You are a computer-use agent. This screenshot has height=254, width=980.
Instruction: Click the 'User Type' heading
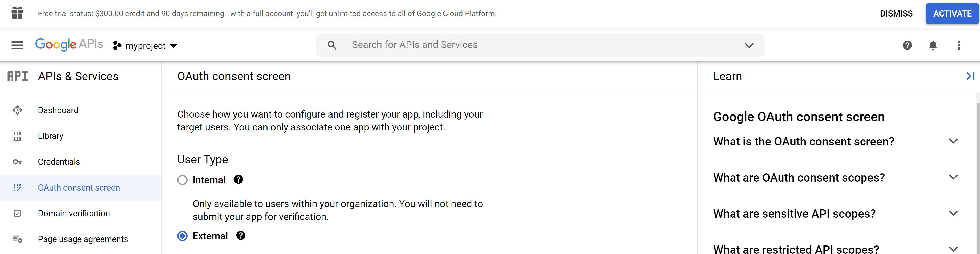tap(203, 159)
